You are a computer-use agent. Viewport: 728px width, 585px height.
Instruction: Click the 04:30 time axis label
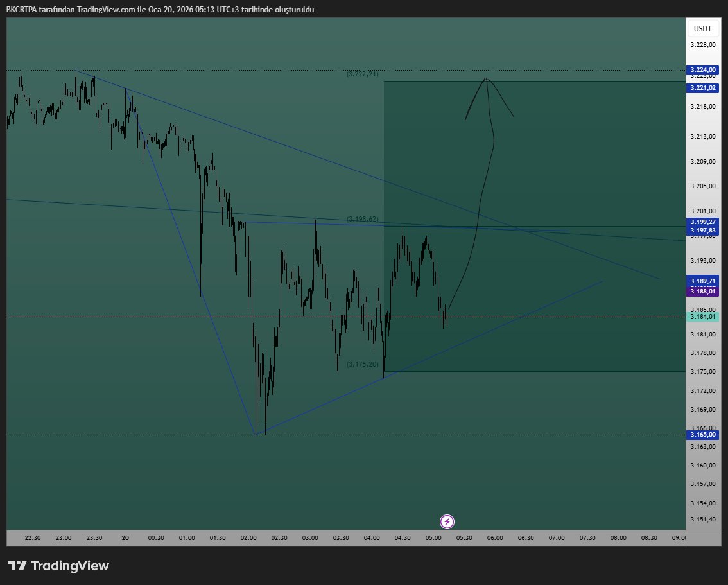point(403,537)
